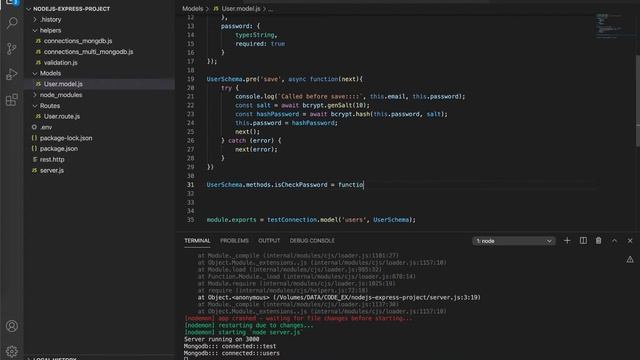Open package-lock.json file
Image resolution: width=640 pixels, height=360 pixels.
tap(66, 138)
